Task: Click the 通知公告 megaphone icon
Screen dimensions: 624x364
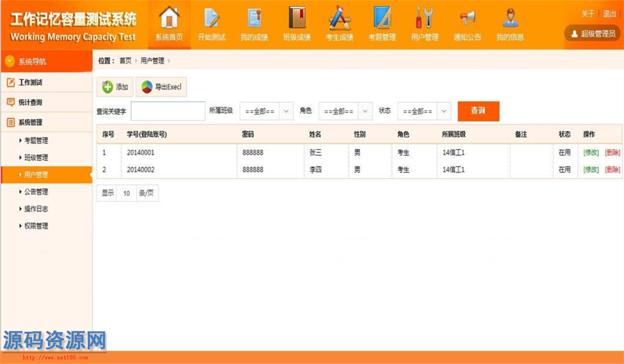Action: coord(467,18)
